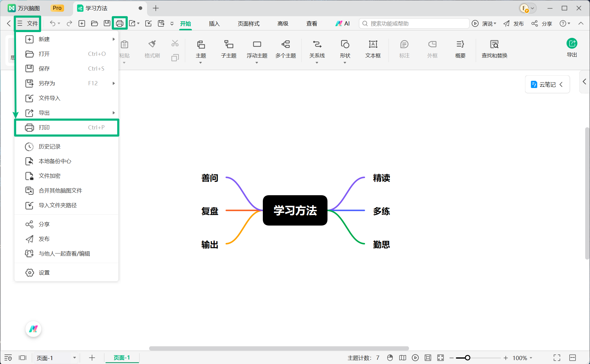Click the pie chart icon in status bar

pos(390,358)
